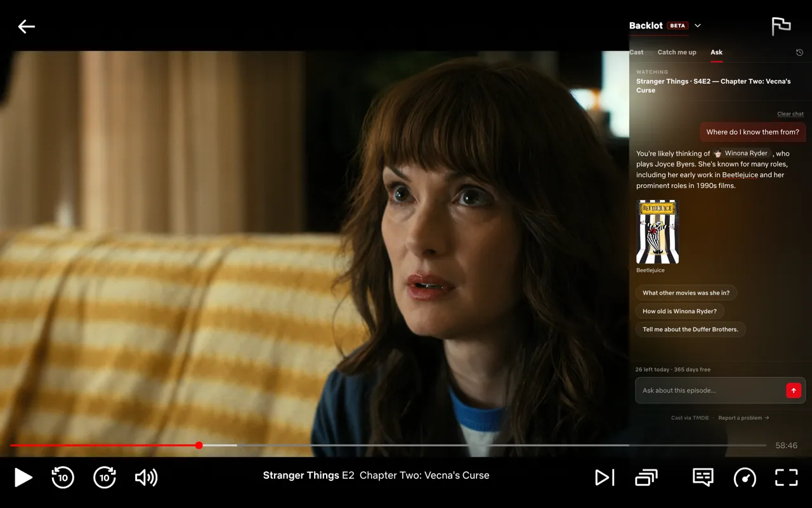The width and height of the screenshot is (812, 508).
Task: Focus the "Ask about this episode" field
Action: [x=710, y=391]
